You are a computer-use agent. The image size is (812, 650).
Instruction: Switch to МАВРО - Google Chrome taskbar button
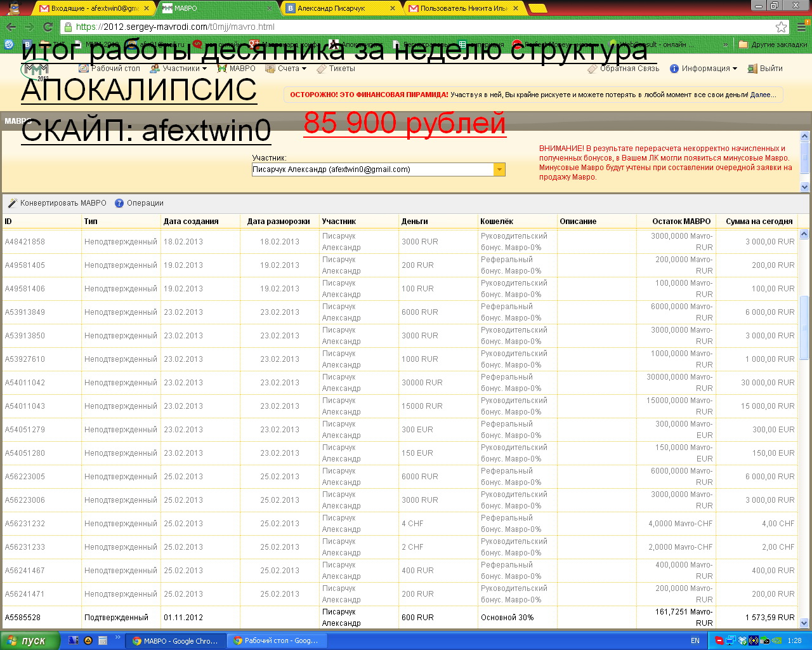pos(174,640)
